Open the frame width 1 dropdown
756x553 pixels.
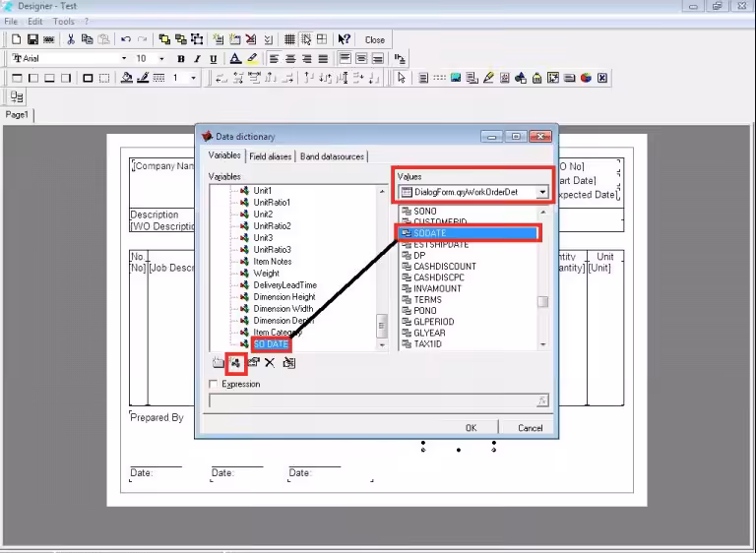pos(193,78)
